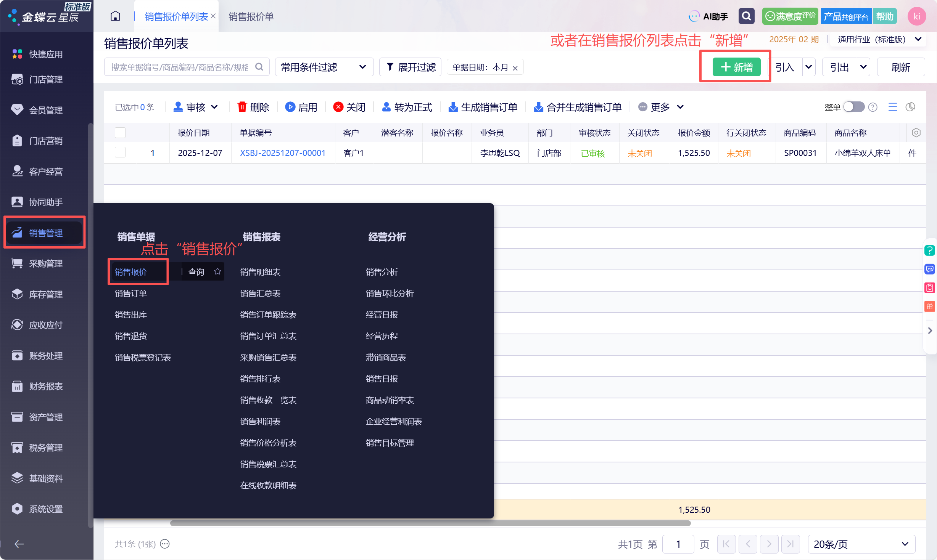Image resolution: width=937 pixels, height=560 pixels.
Task: Check the select-all header checkbox
Action: (120, 133)
